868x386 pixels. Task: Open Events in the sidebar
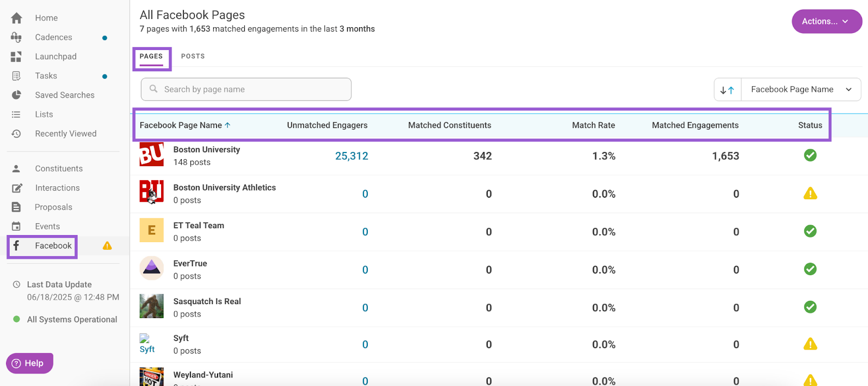48,226
